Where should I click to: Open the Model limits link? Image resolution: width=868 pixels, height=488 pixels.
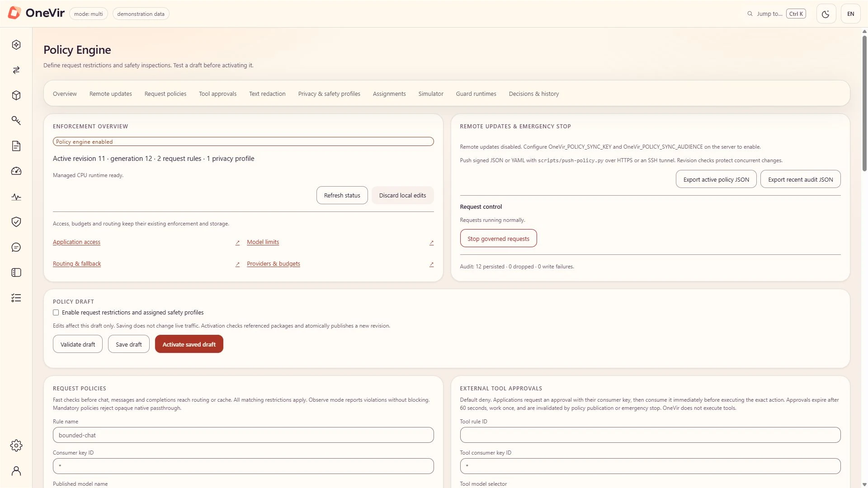(x=263, y=242)
